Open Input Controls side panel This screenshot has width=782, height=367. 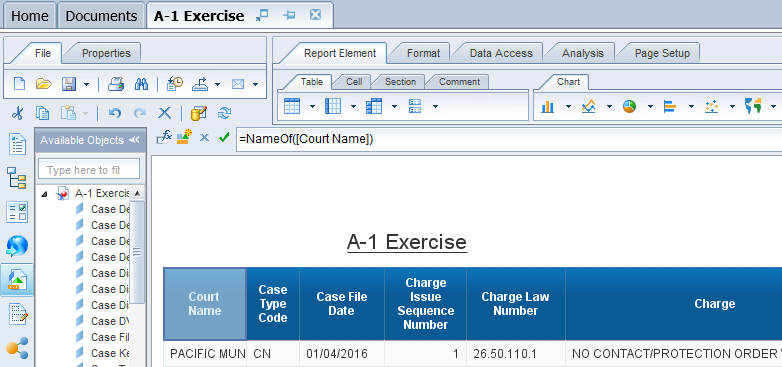17,212
